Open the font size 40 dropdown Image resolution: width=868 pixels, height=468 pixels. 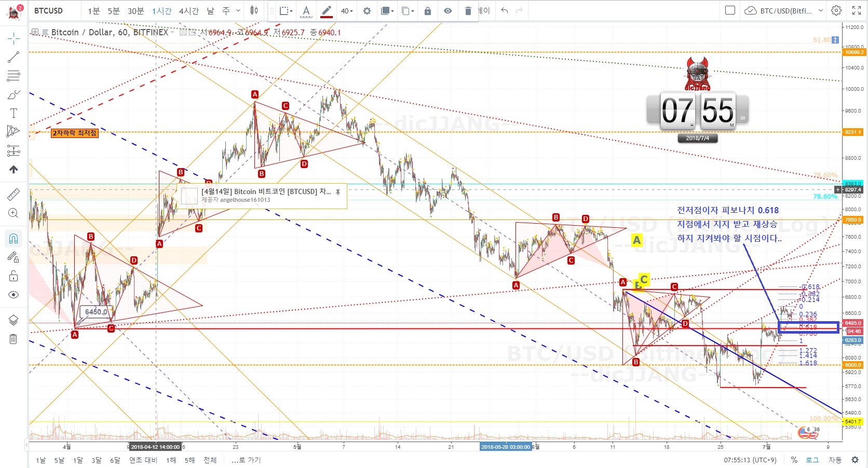click(347, 11)
